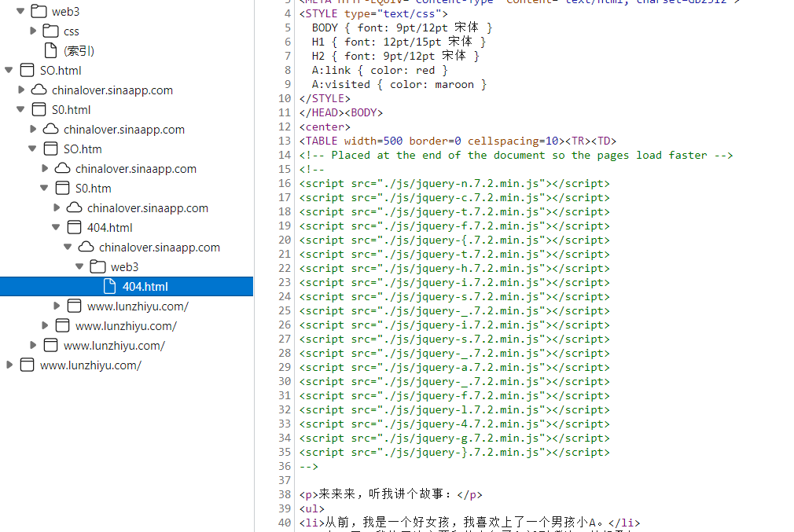Collapse the S0.htm frame node
The width and height of the screenshot is (794, 532).
(44, 189)
